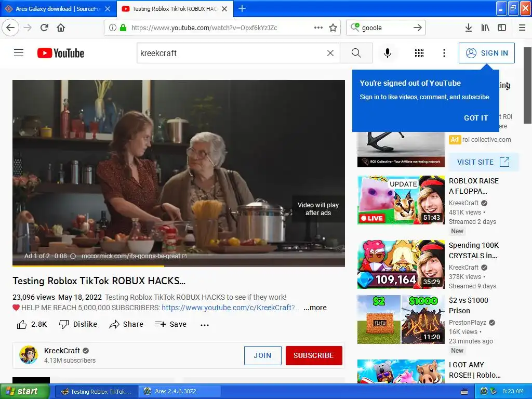This screenshot has width=532, height=399.
Task: Open the YouTube guide hamburger menu
Action: tap(19, 53)
